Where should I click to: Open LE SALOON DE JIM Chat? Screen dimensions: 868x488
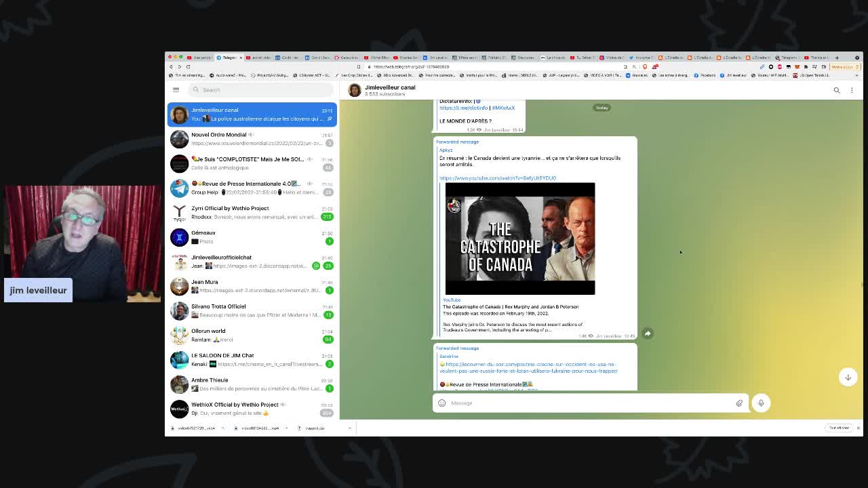click(x=252, y=359)
